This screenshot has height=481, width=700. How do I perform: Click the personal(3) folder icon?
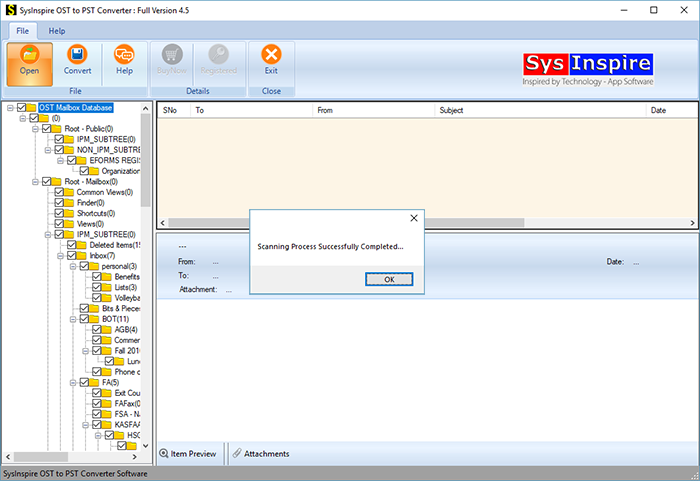(x=94, y=266)
